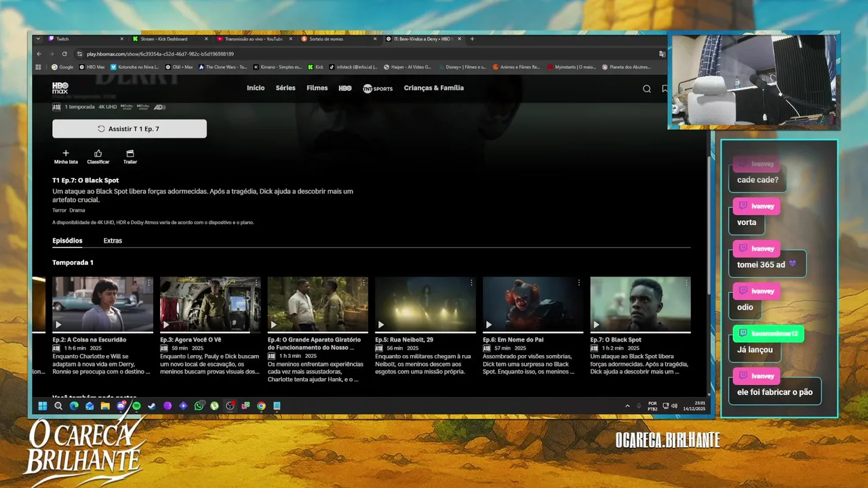Open the HBO Max bookmark
Viewport: 868px width, 488px height.
pyautogui.click(x=92, y=67)
